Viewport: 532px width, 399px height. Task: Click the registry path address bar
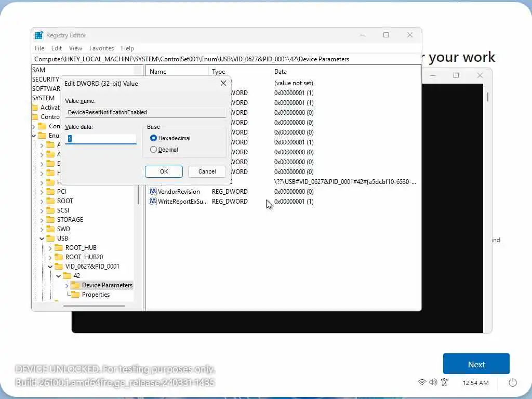click(x=227, y=59)
